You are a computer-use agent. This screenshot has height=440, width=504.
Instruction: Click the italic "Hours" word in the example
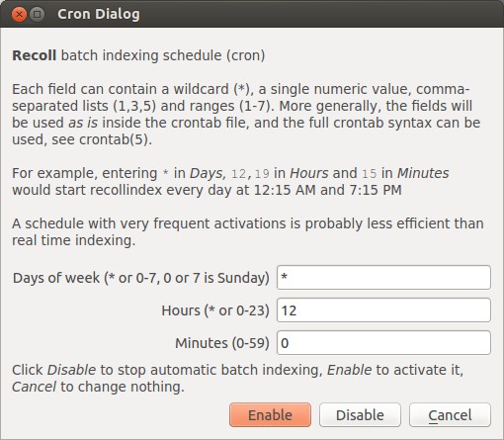[309, 173]
